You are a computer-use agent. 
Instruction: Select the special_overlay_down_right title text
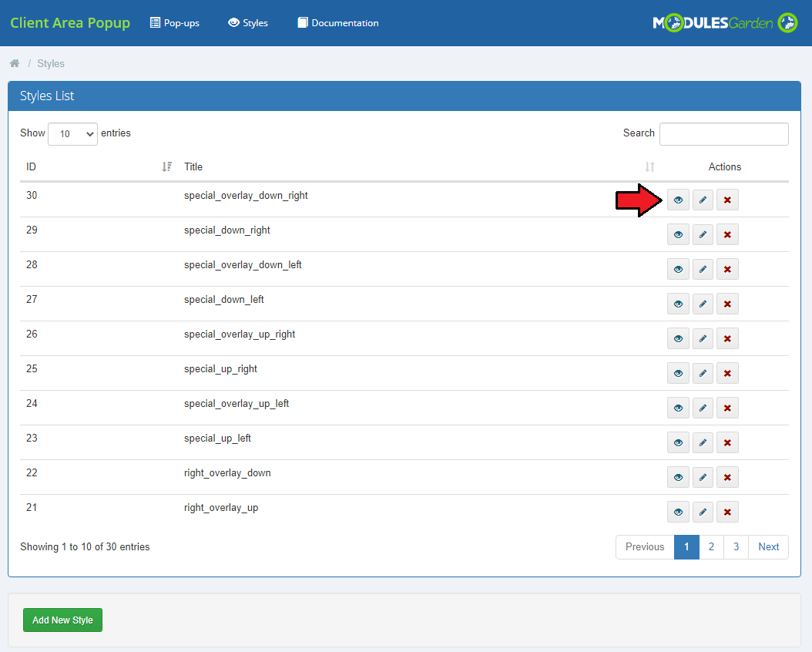246,195
